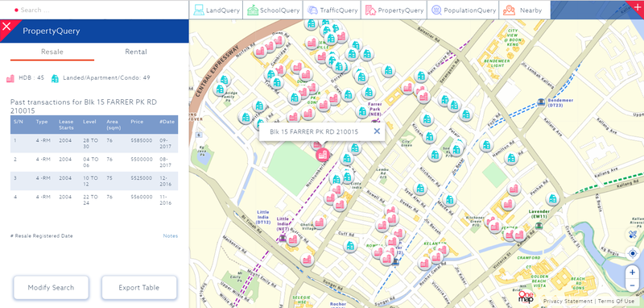Select the Resale tab
The width and height of the screenshot is (644, 308).
pyautogui.click(x=52, y=52)
